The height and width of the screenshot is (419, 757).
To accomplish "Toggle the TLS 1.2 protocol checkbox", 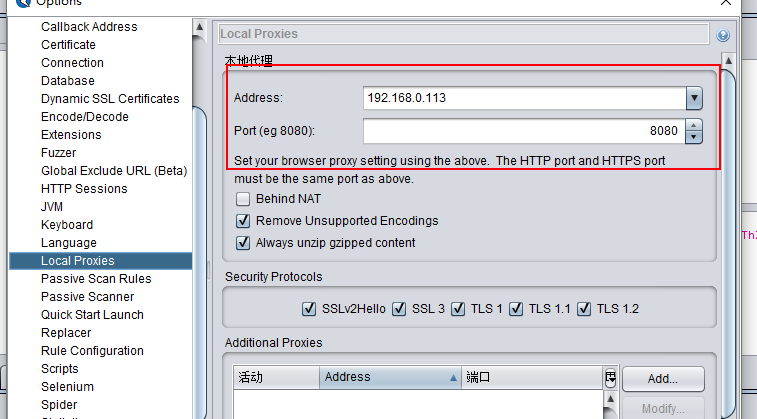I will [x=584, y=308].
